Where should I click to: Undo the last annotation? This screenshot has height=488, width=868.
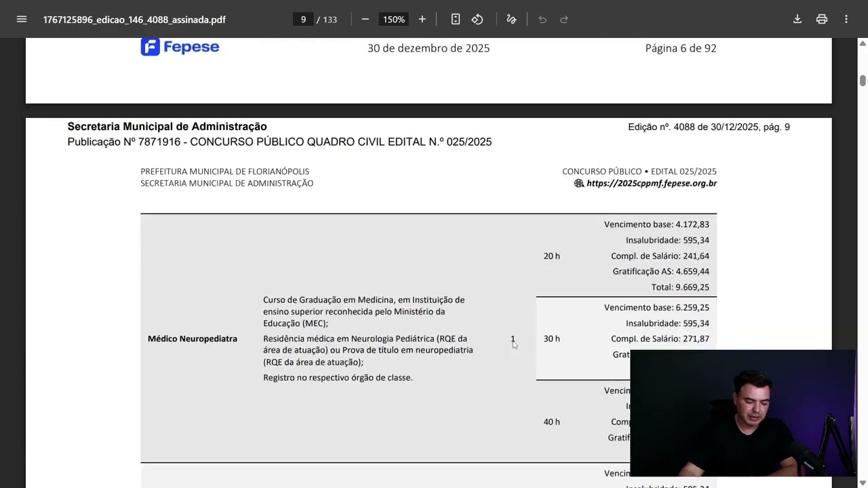(542, 19)
